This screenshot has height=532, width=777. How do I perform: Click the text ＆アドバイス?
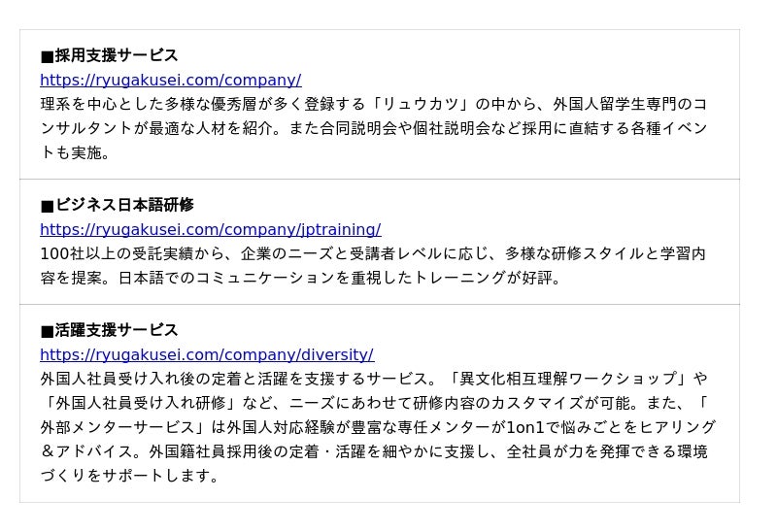(88, 451)
